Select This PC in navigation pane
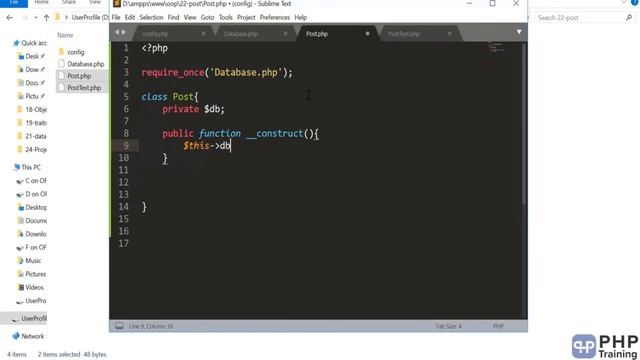This screenshot has height=360, width=640. tap(27, 167)
